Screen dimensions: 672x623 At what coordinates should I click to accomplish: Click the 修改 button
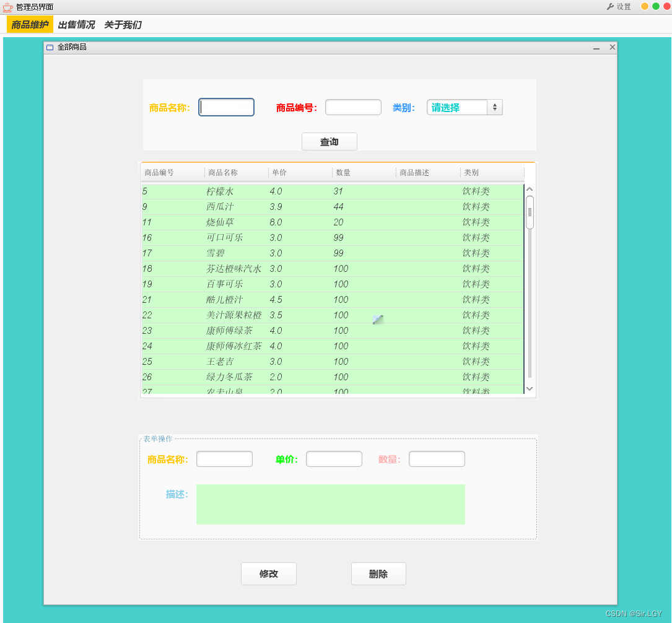pyautogui.click(x=269, y=573)
